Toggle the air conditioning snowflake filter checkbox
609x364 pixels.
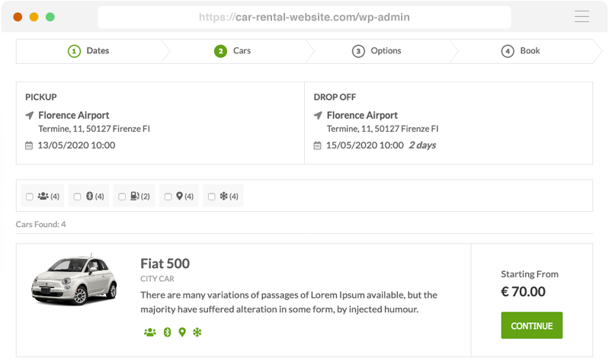[x=212, y=196]
